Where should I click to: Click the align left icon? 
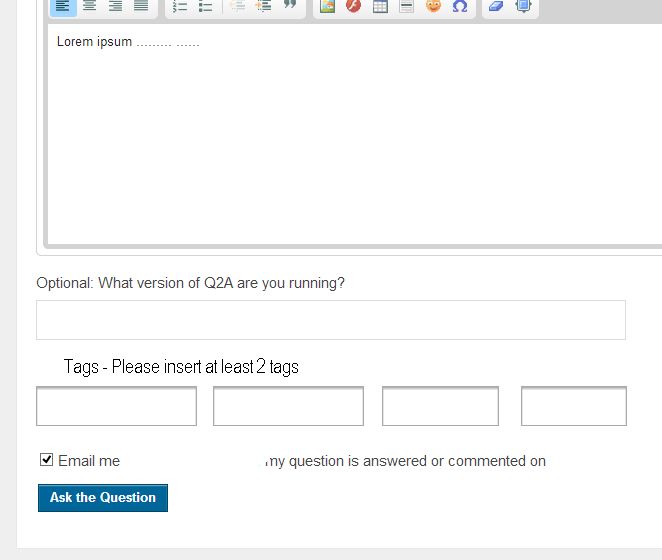(62, 6)
